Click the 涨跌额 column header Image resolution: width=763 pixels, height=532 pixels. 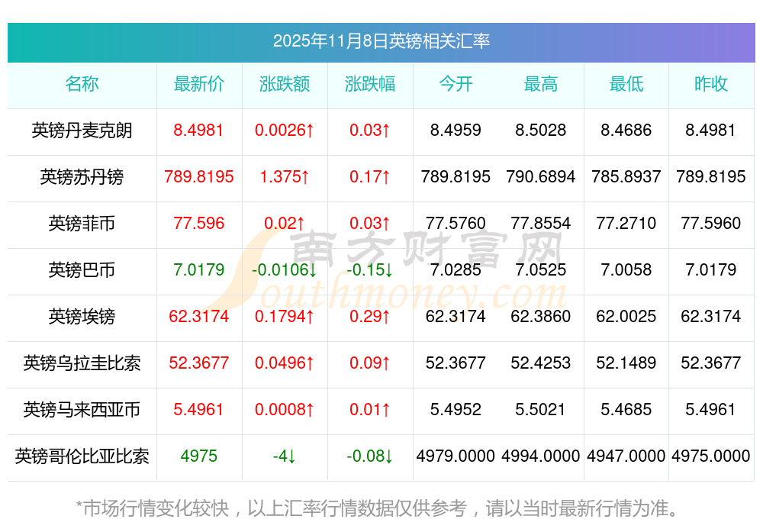[284, 84]
